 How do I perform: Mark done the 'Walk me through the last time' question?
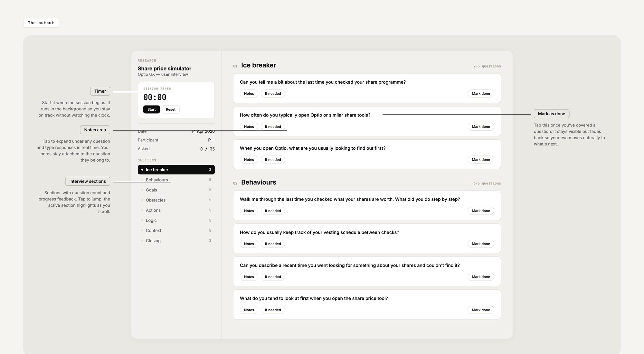481,211
